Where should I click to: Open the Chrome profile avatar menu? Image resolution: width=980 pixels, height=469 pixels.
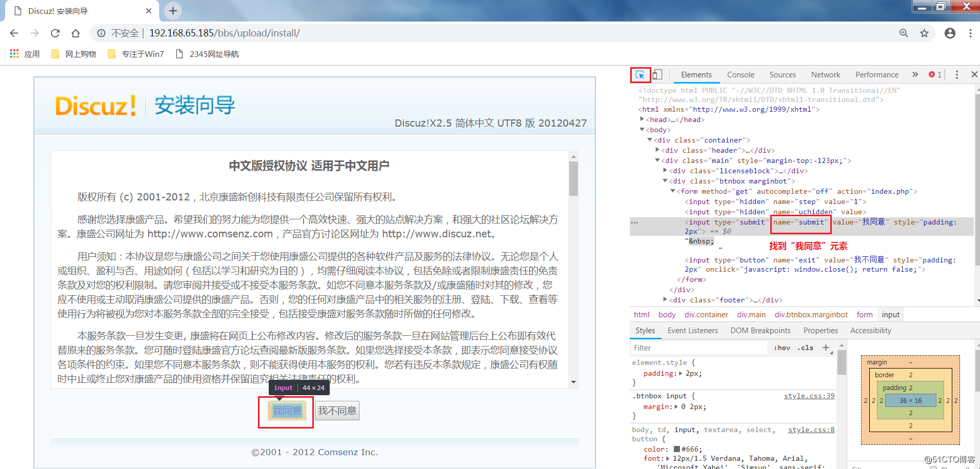coord(950,33)
